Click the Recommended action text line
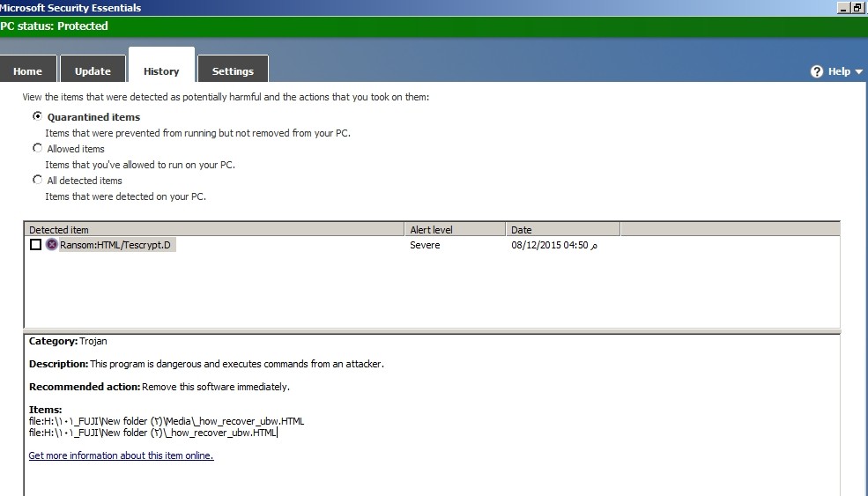This screenshot has width=868, height=496. click(160, 387)
